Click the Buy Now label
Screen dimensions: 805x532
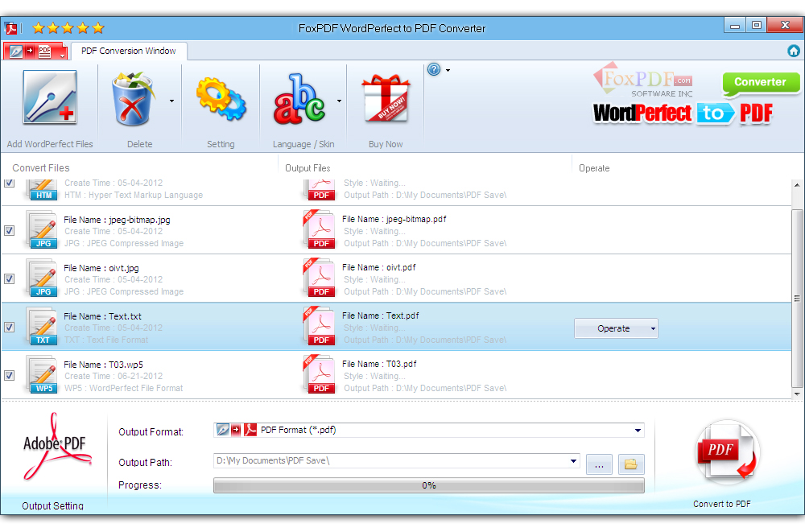[386, 144]
